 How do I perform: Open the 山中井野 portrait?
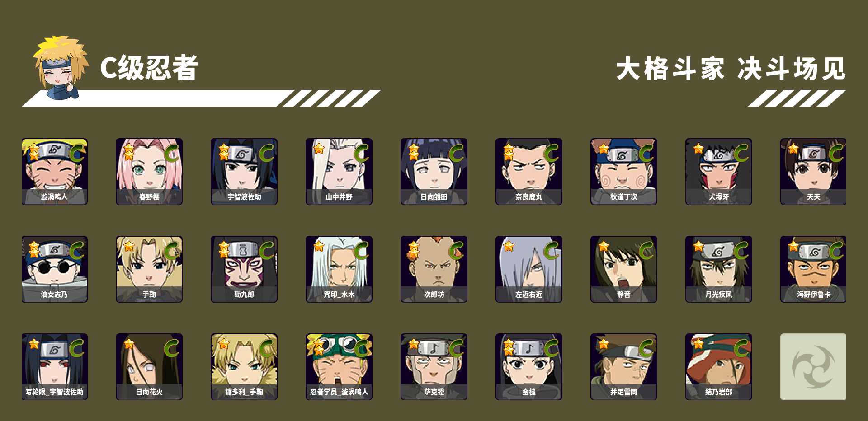point(339,172)
